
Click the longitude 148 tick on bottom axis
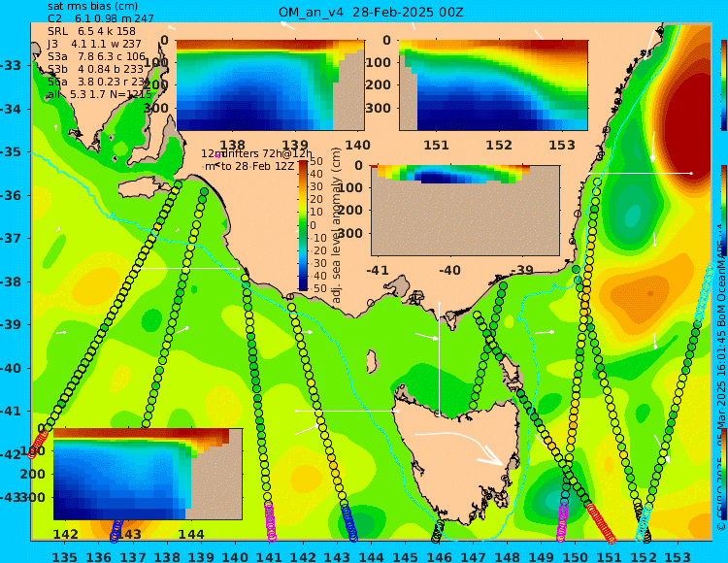coord(508,556)
